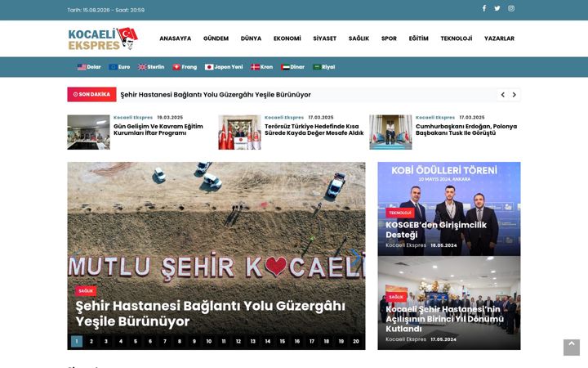Click the Erdoğan–Tusk article thumbnail
Screen dimensions: 588x368
(390, 132)
